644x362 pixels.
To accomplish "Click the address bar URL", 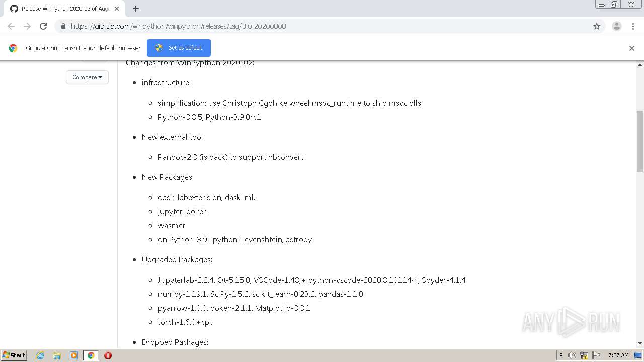I will coord(178,26).
